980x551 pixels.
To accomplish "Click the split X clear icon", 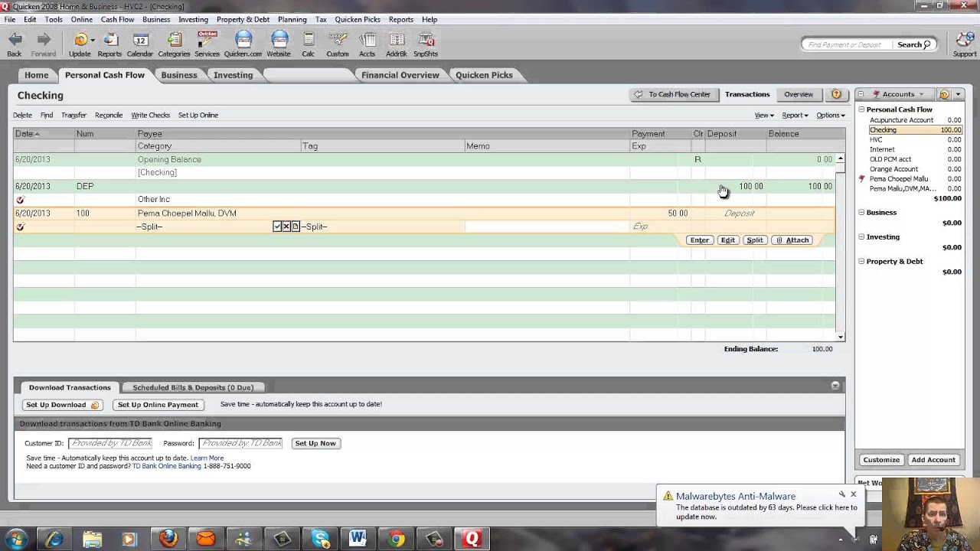I will [286, 227].
